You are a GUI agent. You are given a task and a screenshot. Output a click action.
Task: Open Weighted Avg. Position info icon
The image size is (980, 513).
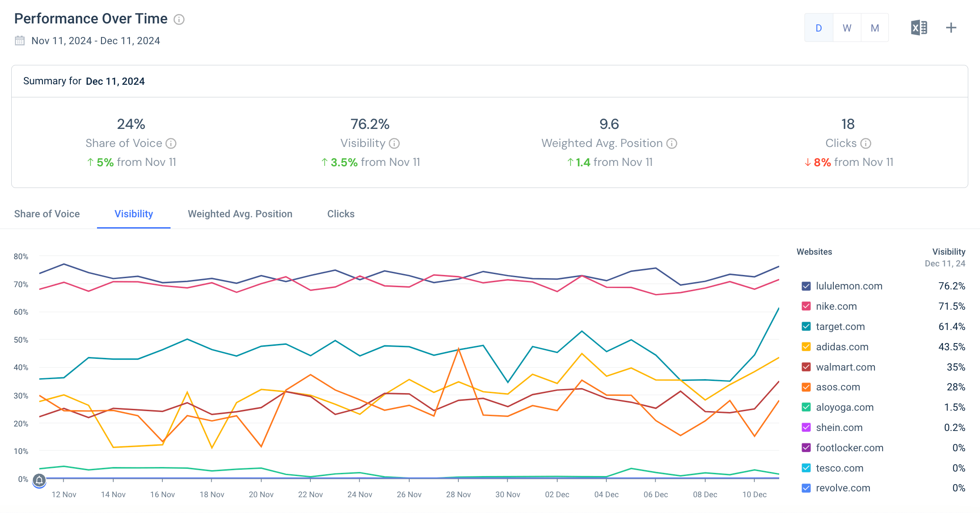click(x=672, y=143)
